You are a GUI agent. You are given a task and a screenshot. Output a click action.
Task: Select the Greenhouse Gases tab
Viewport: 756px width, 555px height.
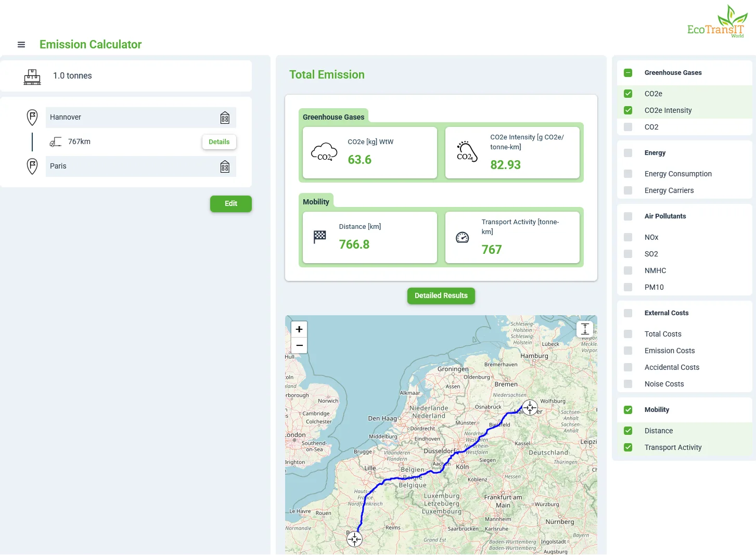pos(334,117)
